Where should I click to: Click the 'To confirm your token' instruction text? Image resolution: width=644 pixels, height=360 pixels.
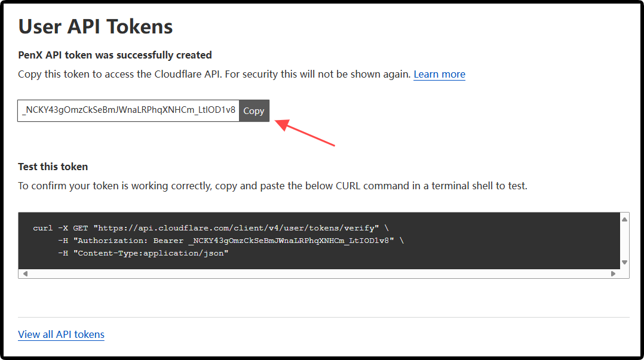(x=272, y=186)
